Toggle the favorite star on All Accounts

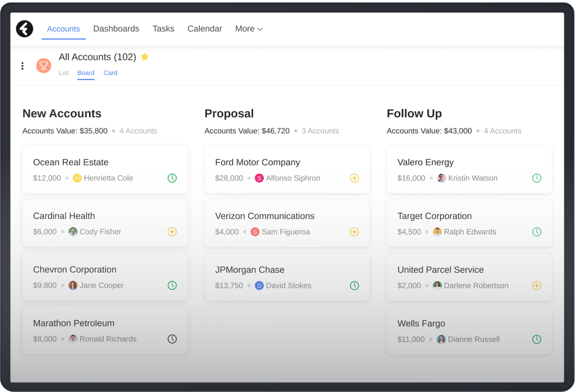coord(145,57)
